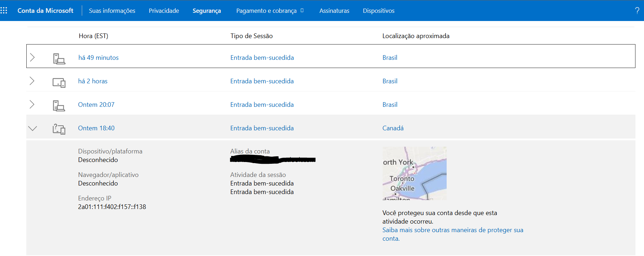644x256 pixels.
Task: Click 'Entrada bem-sucedida' in 'Ontem 20:07' row
Action: click(x=262, y=105)
